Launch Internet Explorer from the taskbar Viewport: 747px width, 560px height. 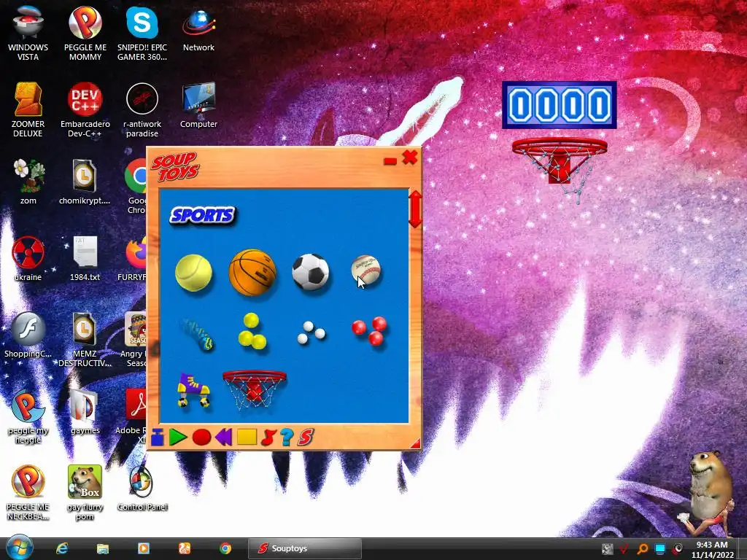pyautogui.click(x=62, y=548)
